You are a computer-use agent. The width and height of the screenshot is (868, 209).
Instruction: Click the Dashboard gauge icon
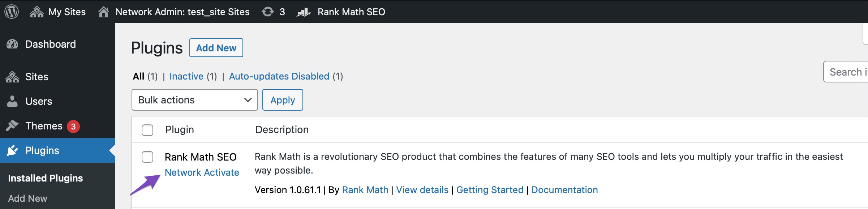pos(12,44)
